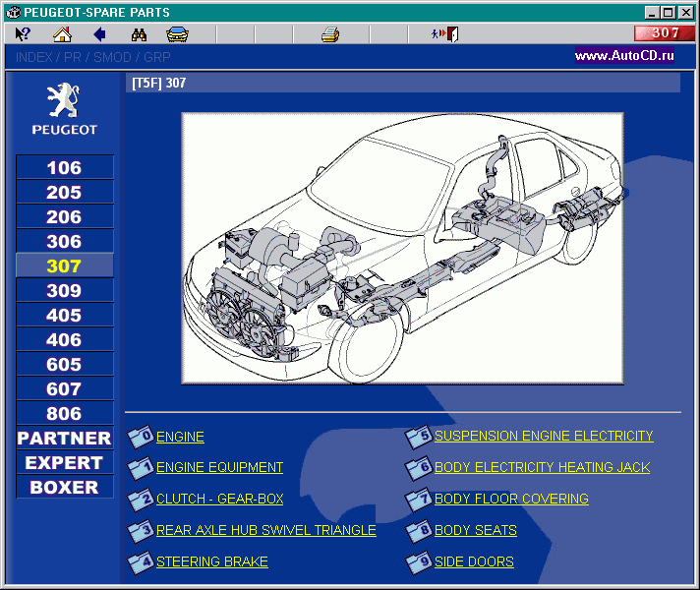
Task: Click folder icon 1 beside ENGINE EQUIPMENT
Action: coord(141,468)
